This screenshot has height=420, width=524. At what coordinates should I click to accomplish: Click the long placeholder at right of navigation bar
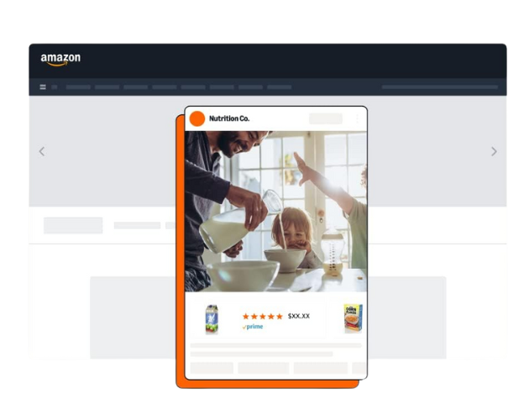[x=439, y=87]
